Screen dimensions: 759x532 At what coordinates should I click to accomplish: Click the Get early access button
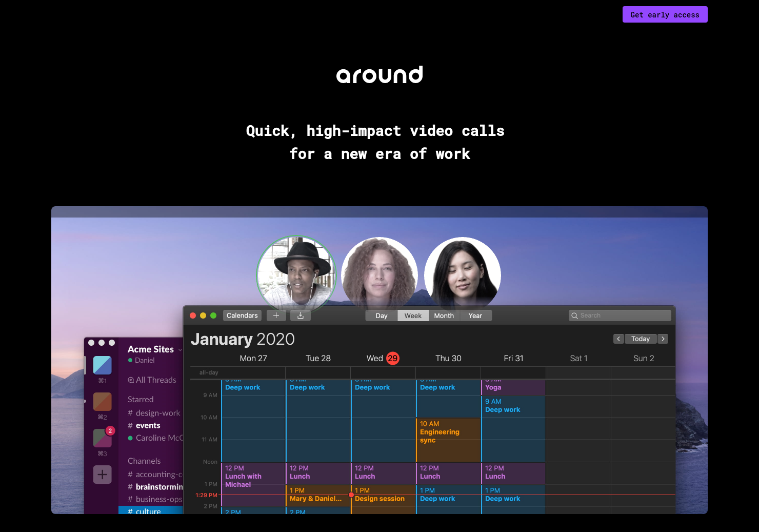pyautogui.click(x=665, y=14)
